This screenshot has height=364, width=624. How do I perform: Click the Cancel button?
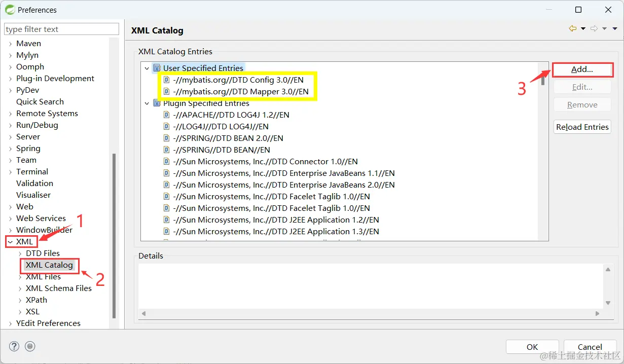coord(590,347)
